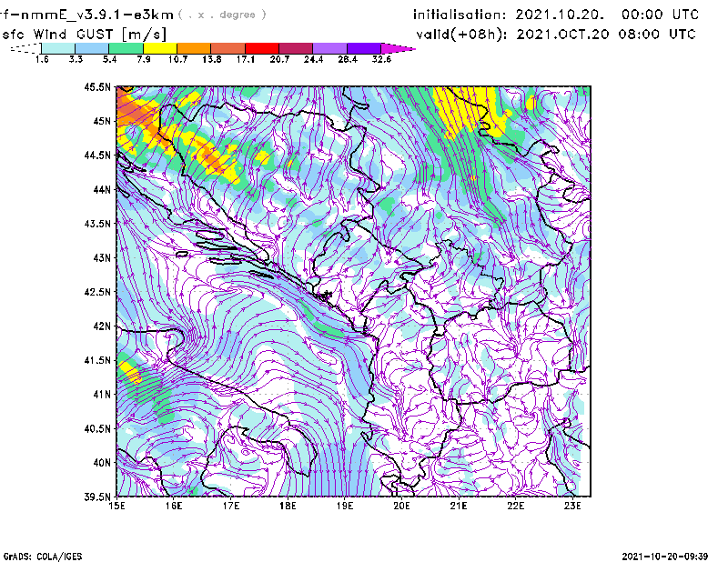Click the "40N" latitude label
The height and width of the screenshot is (562, 728).
coord(102,463)
